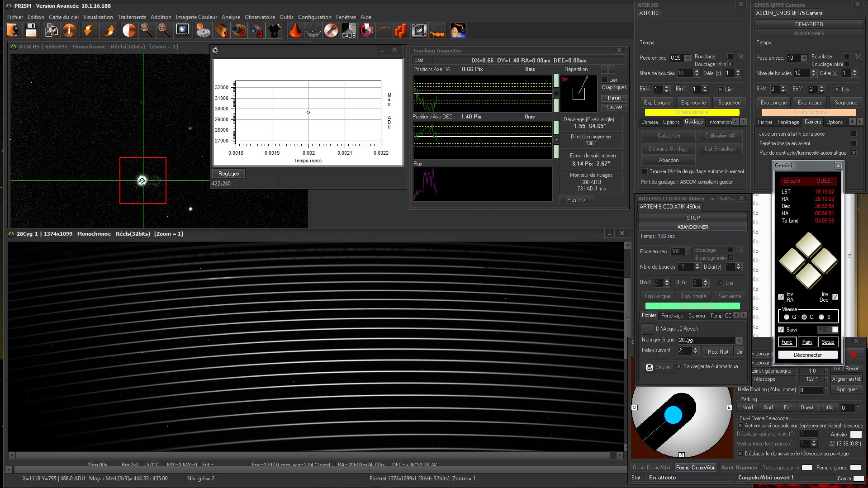Click the undo arrow toolbar icon
868x488 pixels.
pyautogui.click(x=89, y=31)
